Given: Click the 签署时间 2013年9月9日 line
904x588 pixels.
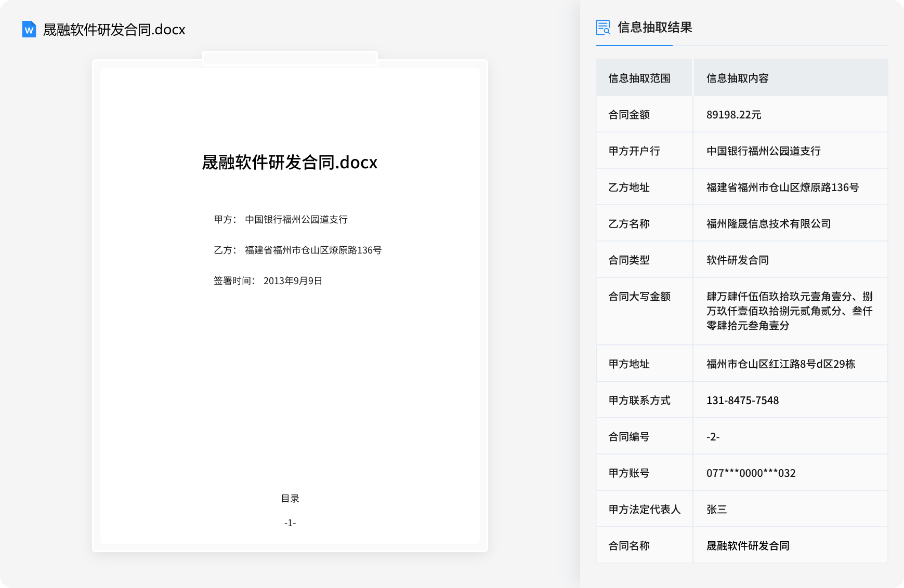Looking at the screenshot, I should pos(268,281).
